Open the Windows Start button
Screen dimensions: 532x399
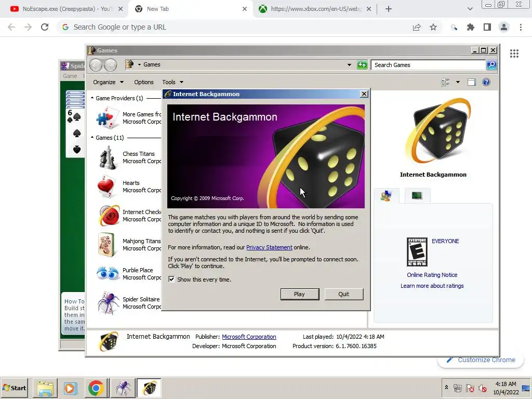pos(15,388)
